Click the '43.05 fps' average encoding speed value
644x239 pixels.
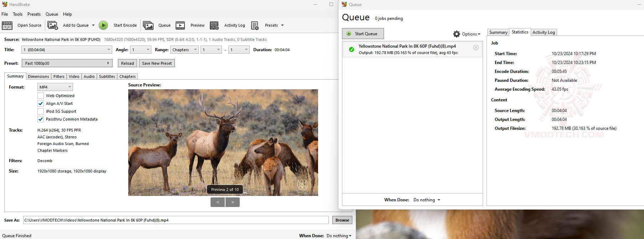point(560,89)
